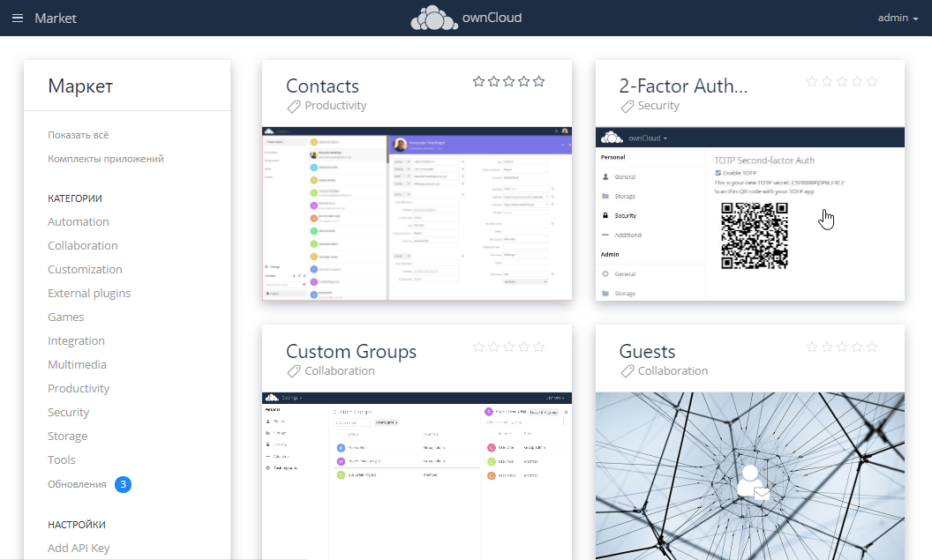Viewport: 932px width, 560px height.
Task: Click the Security tag on 2-Factor Auth card
Action: [x=658, y=106]
